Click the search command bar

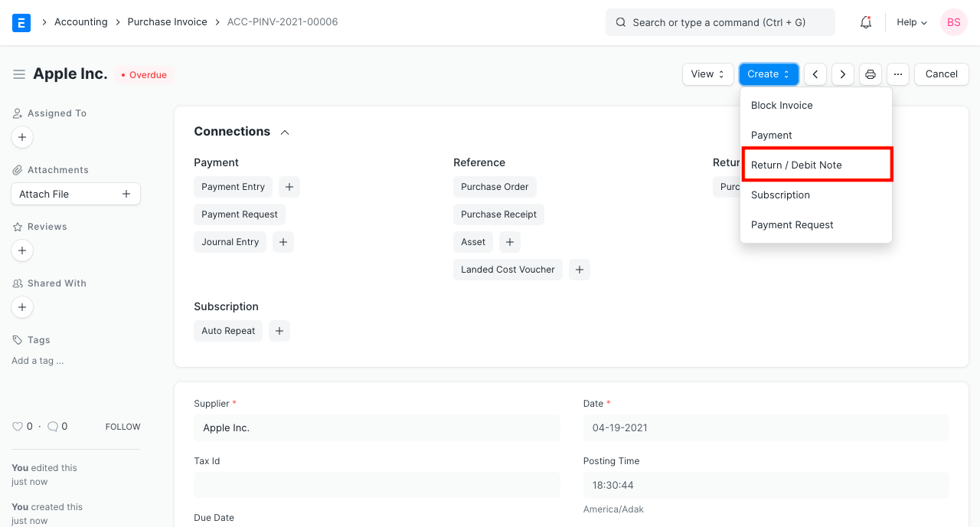(x=720, y=22)
